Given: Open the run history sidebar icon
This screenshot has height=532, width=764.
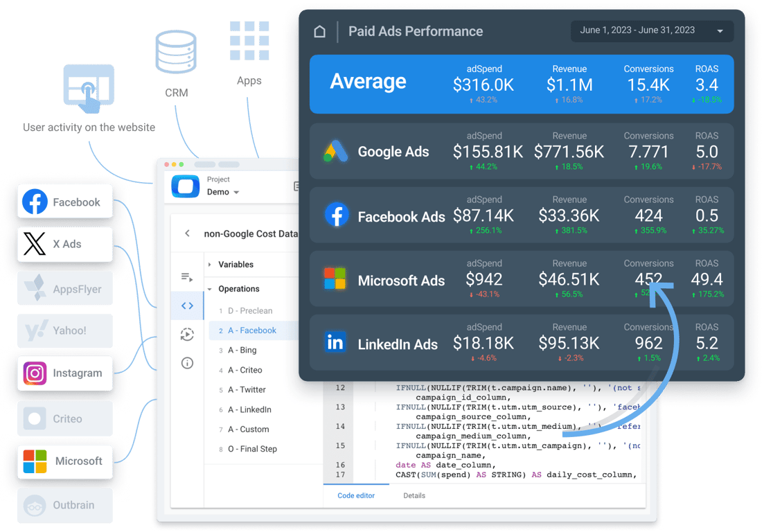Looking at the screenshot, I should coord(188,334).
